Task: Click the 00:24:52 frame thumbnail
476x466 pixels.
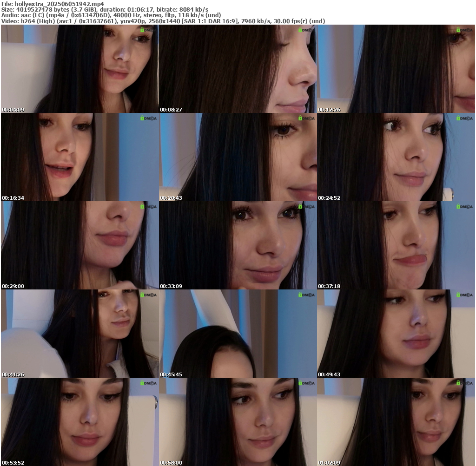Action: [x=396, y=157]
